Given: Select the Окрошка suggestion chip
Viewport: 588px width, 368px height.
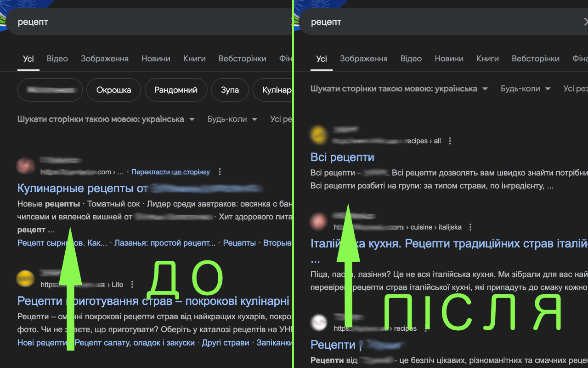Looking at the screenshot, I should tap(113, 90).
